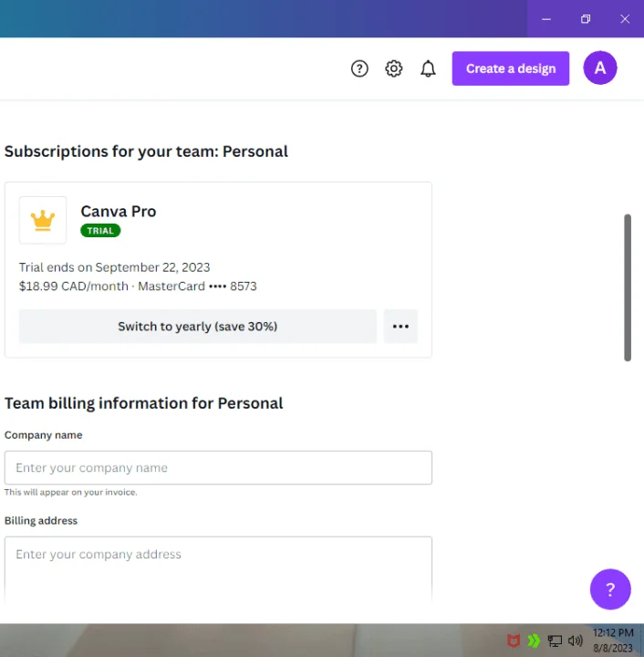Open the taskbar clock showing 12:12 PM
Image resolution: width=644 pixels, height=657 pixels.
[x=613, y=641]
